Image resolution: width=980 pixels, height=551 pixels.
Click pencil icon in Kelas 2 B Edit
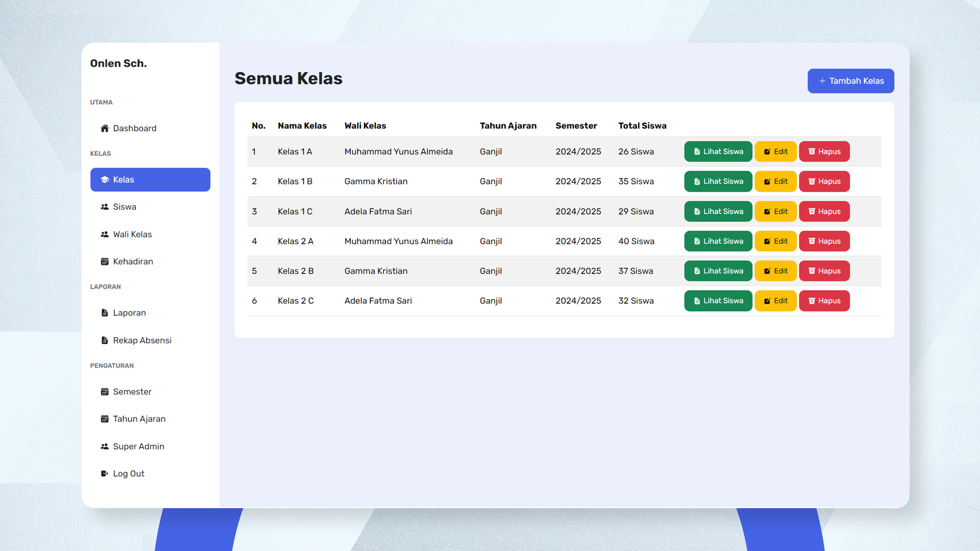coord(767,271)
